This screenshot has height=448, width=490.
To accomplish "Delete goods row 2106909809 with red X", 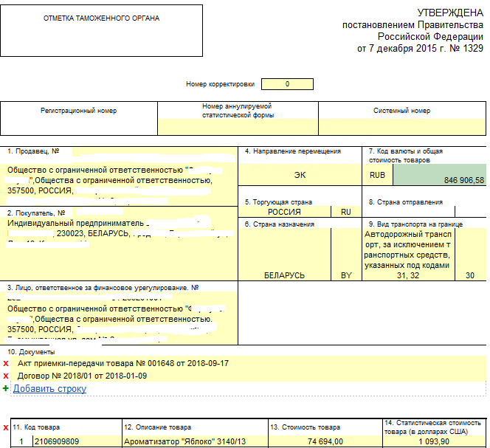I will coord(6,427).
